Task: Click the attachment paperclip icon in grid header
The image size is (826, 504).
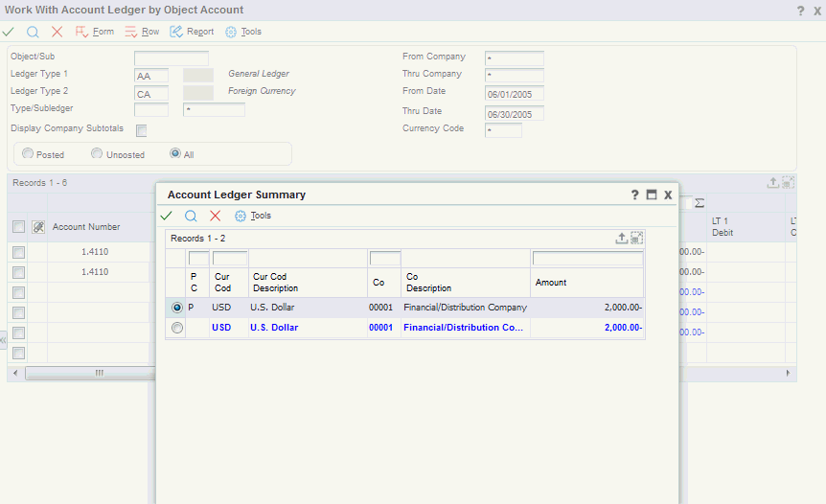Action: coord(38,227)
